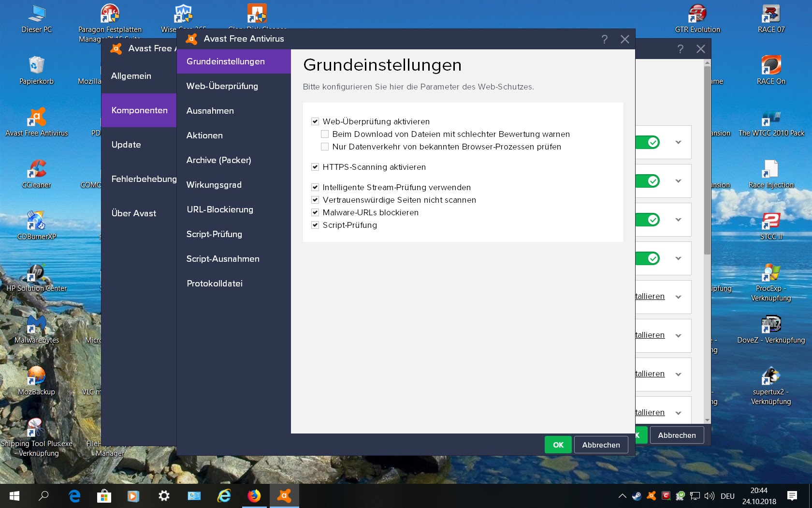Open 'Über Avast' in back settings sidebar
This screenshot has width=812, height=508.
139,213
